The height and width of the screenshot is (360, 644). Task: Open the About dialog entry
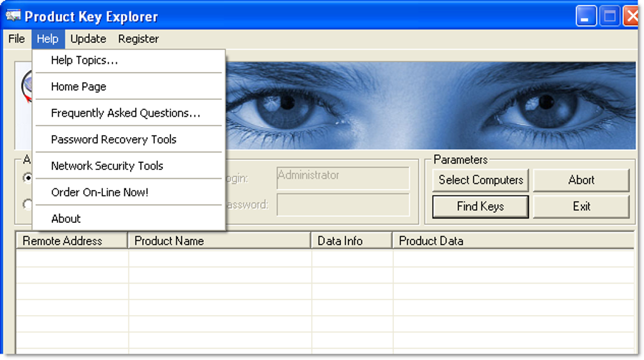pos(129,219)
